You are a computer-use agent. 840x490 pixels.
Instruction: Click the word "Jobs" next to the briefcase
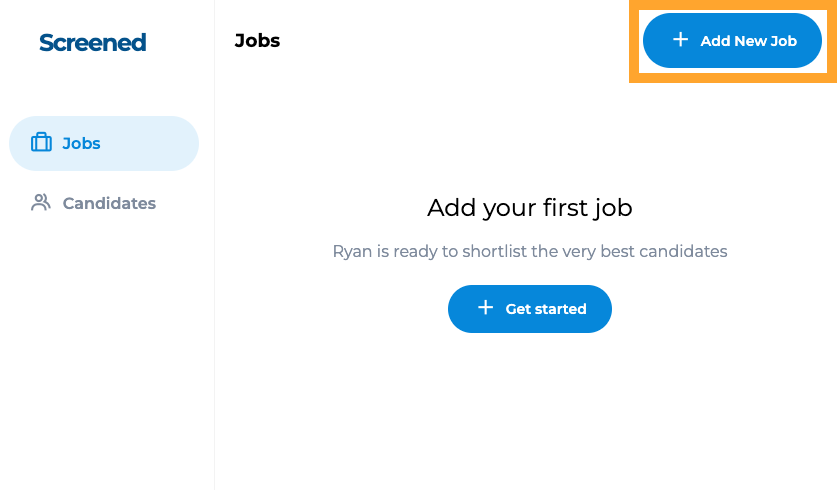tap(81, 143)
